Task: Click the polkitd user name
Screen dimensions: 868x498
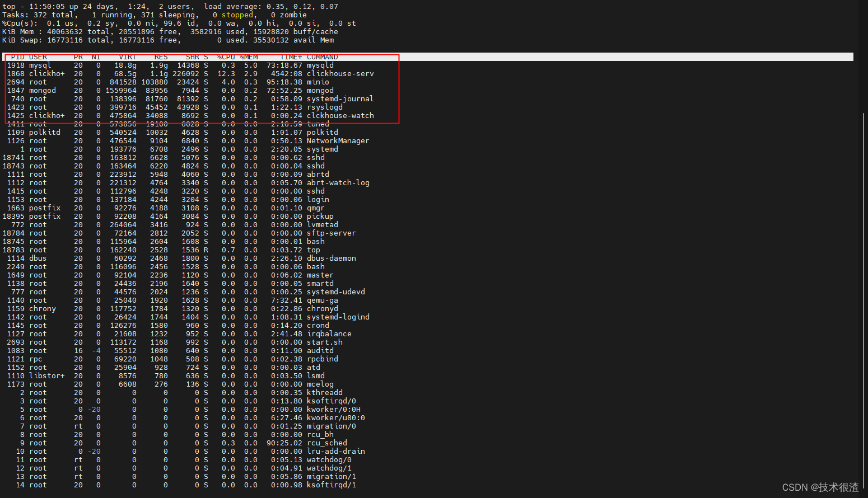Action: tap(45, 133)
